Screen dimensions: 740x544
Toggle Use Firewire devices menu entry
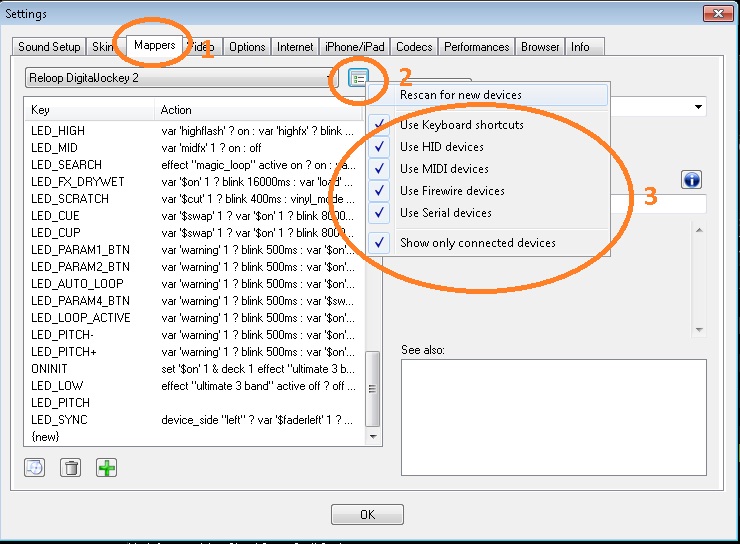(452, 191)
